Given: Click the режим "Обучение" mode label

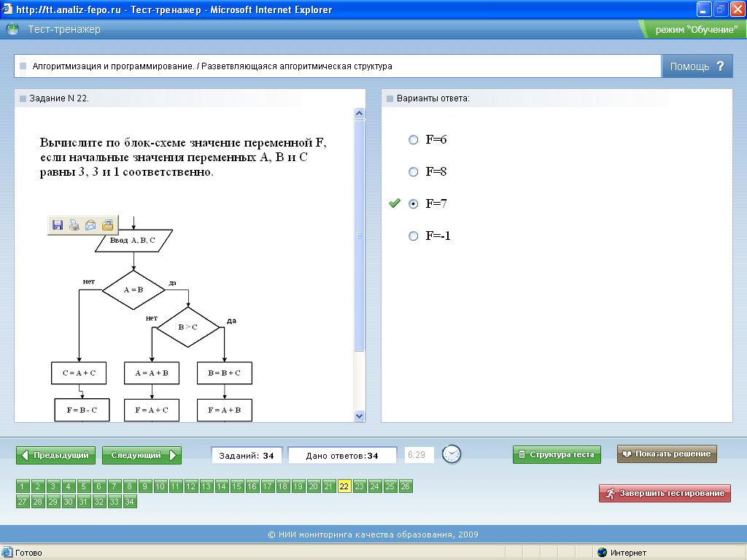Looking at the screenshot, I should coord(697,29).
